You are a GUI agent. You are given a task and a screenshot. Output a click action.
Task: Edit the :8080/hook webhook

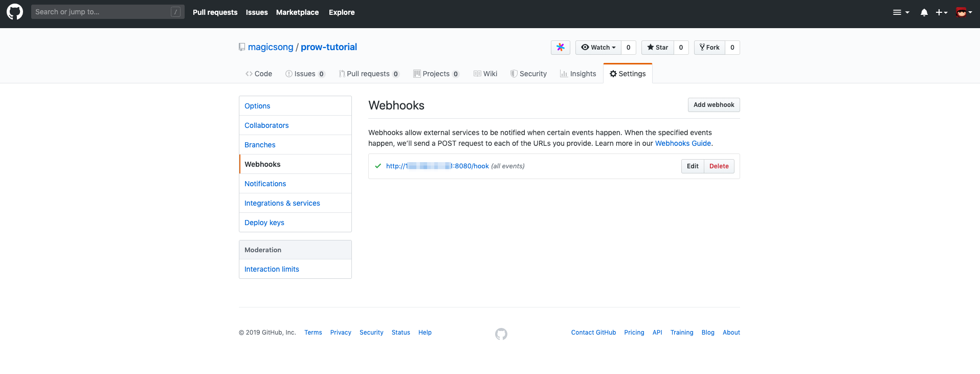693,166
